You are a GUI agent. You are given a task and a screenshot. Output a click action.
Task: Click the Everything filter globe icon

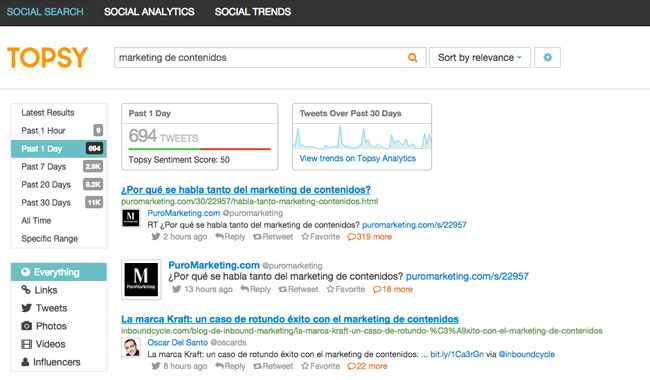point(26,272)
